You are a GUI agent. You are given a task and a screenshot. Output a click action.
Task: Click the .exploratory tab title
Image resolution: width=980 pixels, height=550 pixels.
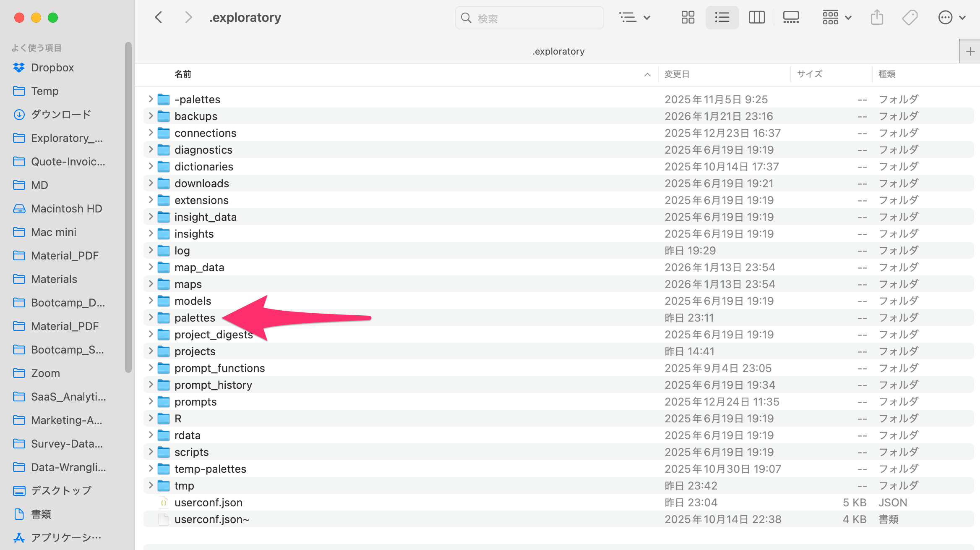click(558, 52)
